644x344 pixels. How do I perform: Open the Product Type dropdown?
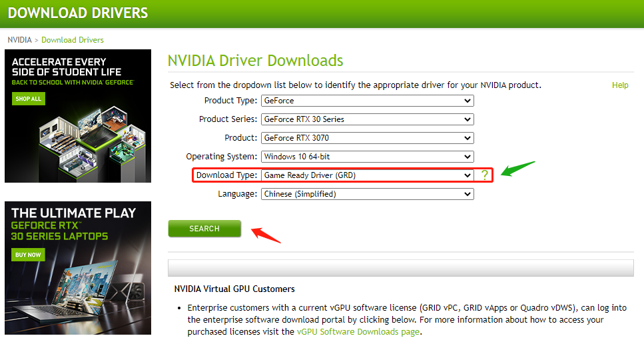point(368,101)
